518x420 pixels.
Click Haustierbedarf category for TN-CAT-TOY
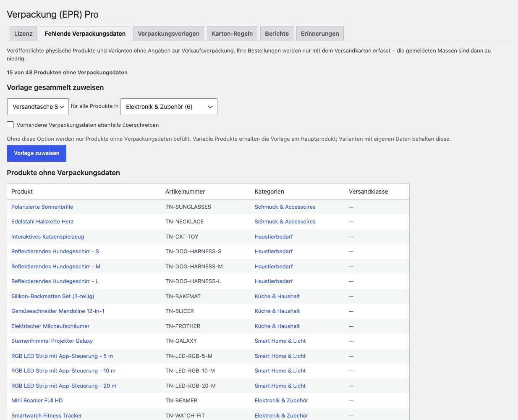[x=274, y=236]
